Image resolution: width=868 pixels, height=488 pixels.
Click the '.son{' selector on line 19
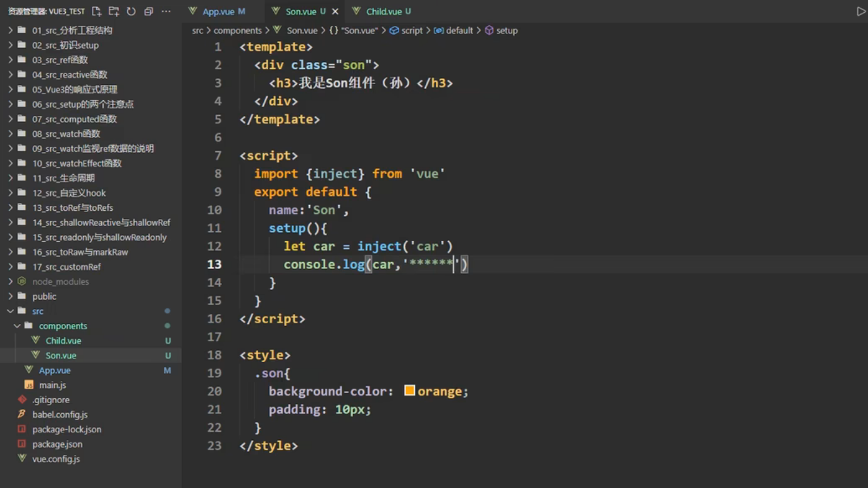click(x=272, y=373)
